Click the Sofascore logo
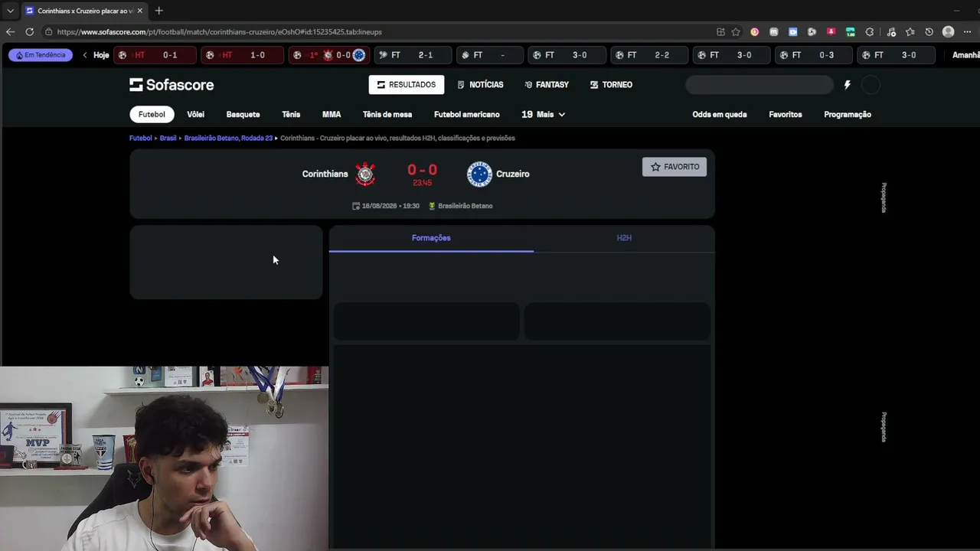Viewport: 980px width, 551px height. [x=171, y=85]
